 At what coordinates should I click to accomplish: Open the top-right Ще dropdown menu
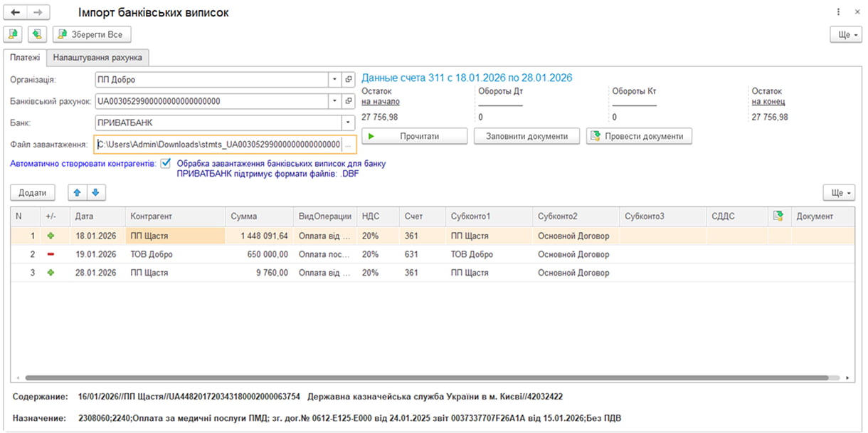click(x=845, y=34)
